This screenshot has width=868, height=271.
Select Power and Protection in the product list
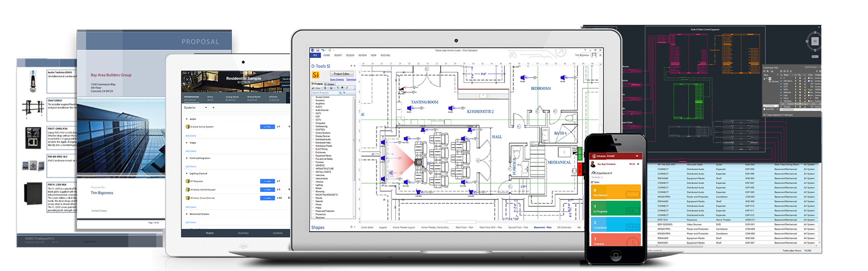click(x=325, y=211)
